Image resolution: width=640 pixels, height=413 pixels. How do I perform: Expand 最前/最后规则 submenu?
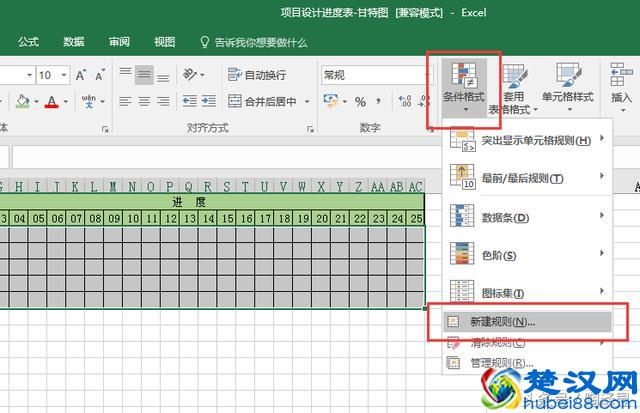pyautogui.click(x=527, y=178)
